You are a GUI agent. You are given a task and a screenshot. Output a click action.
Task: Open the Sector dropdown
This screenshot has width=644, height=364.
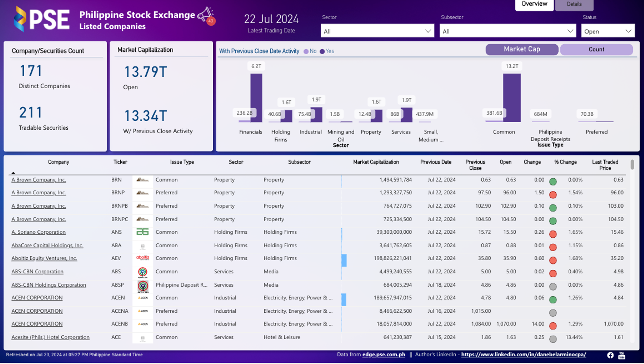(x=377, y=31)
